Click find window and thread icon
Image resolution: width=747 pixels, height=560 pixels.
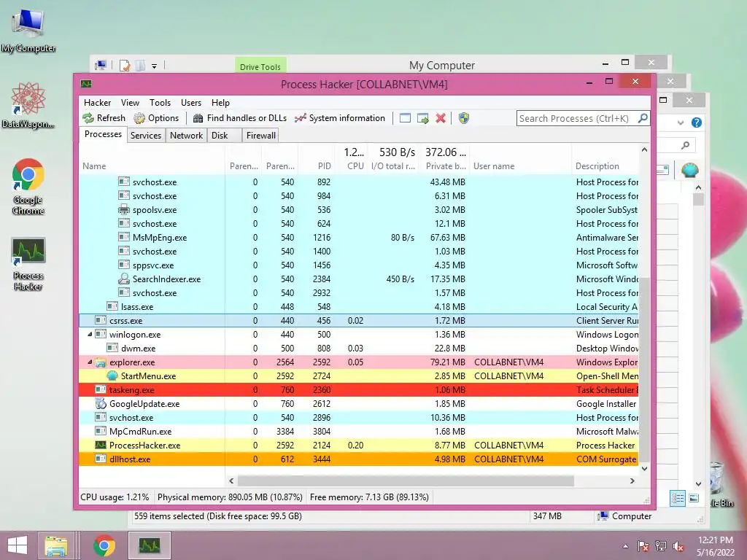(x=422, y=118)
